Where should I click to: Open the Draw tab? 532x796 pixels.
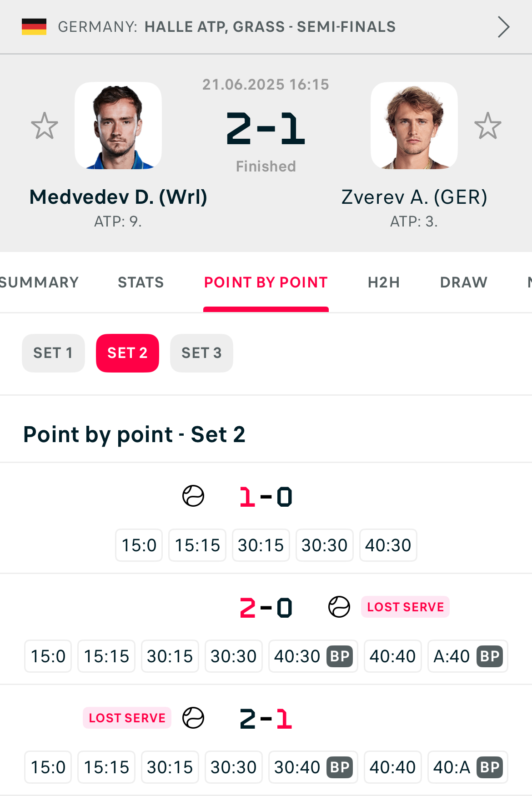464,282
